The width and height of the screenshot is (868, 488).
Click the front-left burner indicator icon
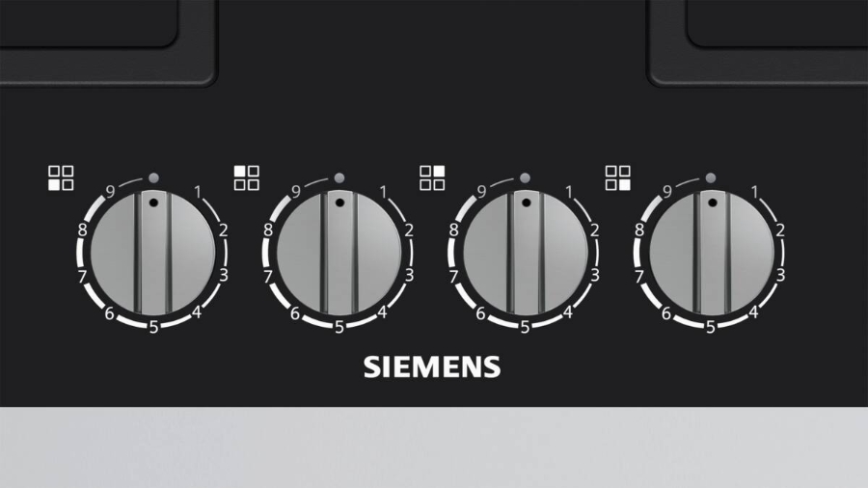click(61, 177)
